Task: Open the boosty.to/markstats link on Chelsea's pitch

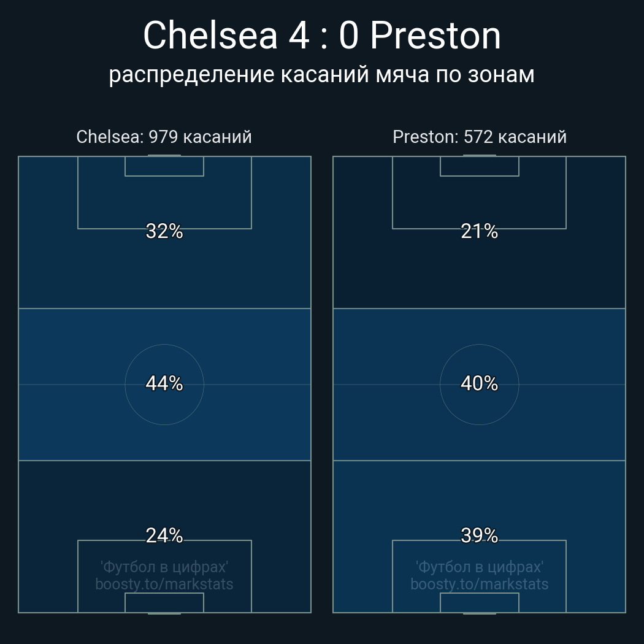Action: click(164, 584)
